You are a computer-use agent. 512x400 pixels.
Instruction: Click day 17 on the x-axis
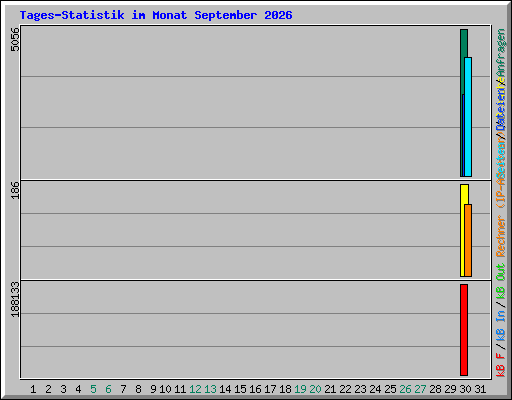270,389
